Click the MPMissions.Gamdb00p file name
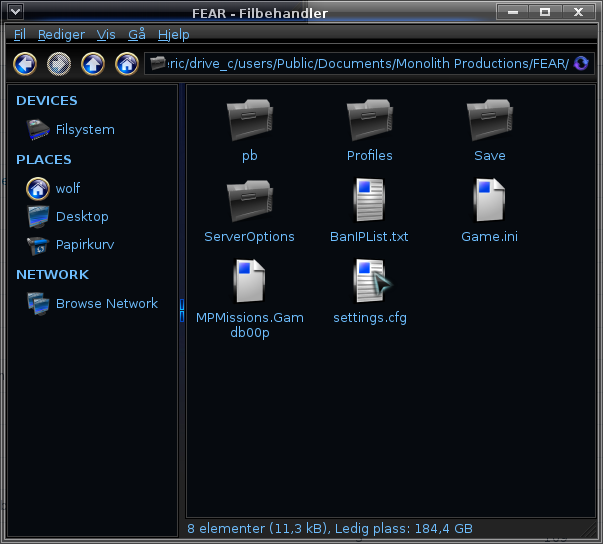 pyautogui.click(x=250, y=325)
